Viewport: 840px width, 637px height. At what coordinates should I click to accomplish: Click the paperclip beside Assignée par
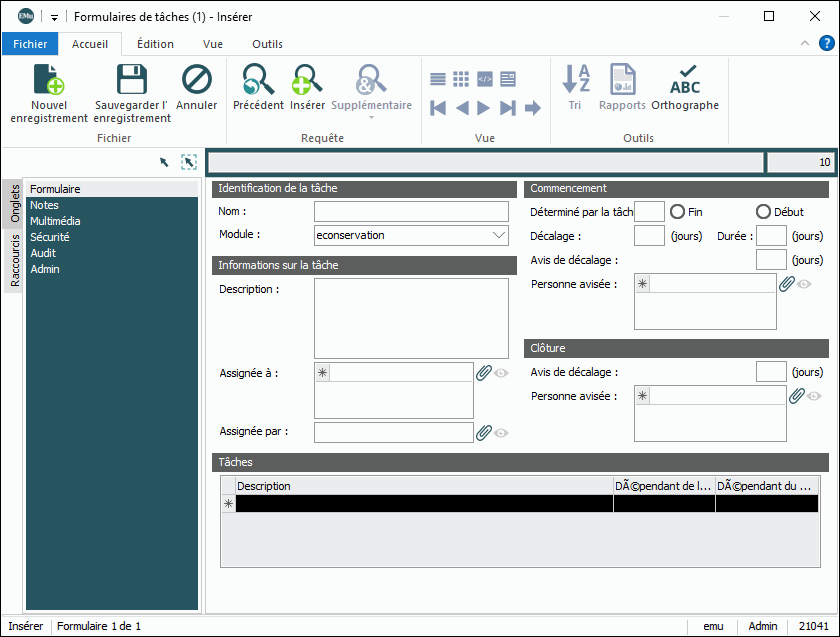pyautogui.click(x=484, y=432)
